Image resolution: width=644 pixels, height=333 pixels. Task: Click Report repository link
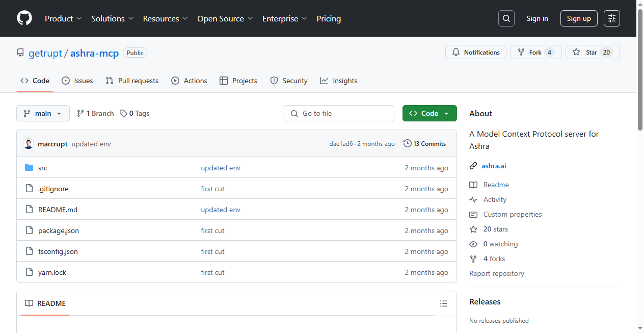pyautogui.click(x=497, y=273)
